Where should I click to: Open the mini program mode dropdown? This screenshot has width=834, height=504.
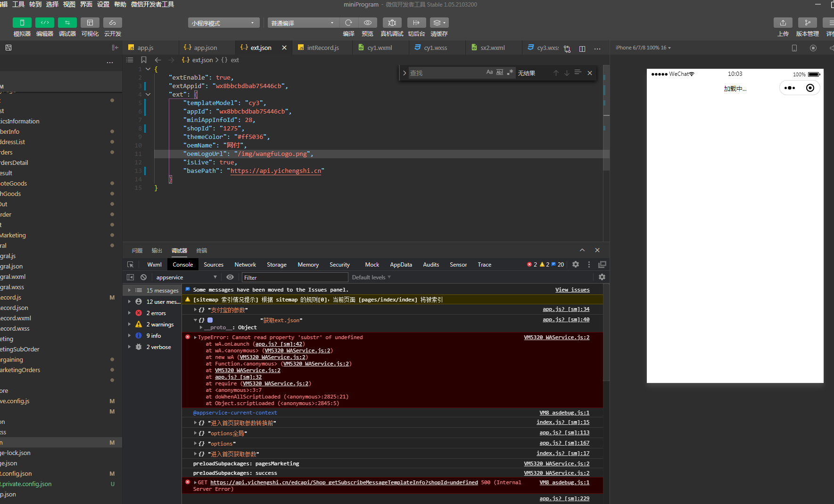tap(223, 23)
